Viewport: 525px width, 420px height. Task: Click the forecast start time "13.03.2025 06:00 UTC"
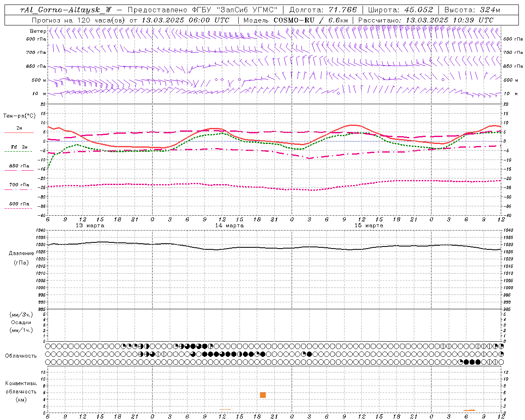[185, 20]
